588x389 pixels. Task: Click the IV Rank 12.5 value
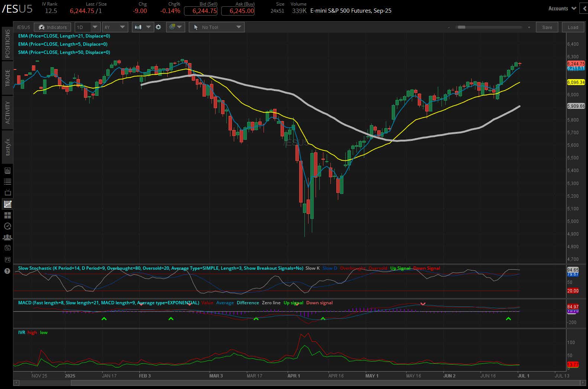(51, 11)
